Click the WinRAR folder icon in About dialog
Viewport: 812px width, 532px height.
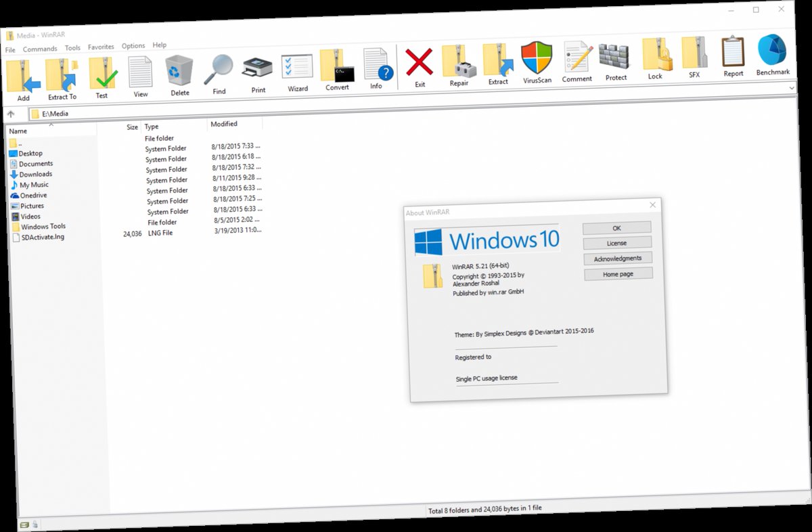pos(433,277)
